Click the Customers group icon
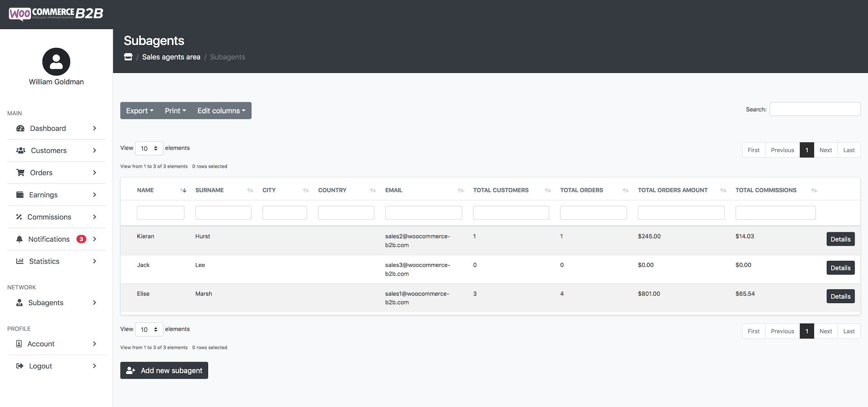 (x=21, y=151)
